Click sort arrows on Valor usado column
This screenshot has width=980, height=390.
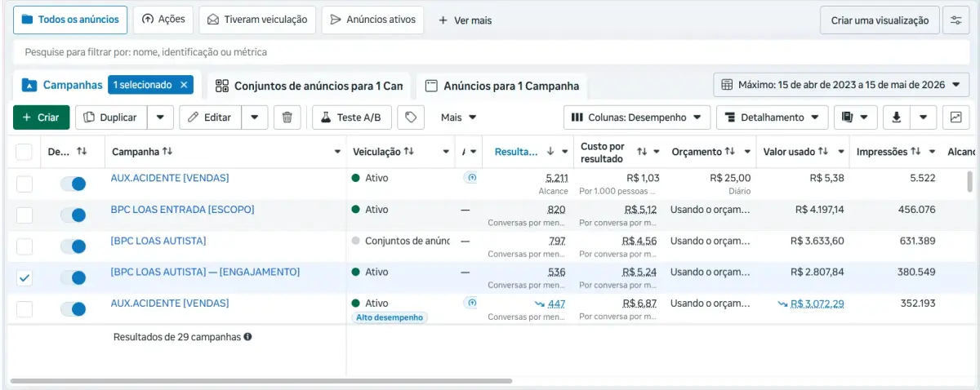pos(823,152)
